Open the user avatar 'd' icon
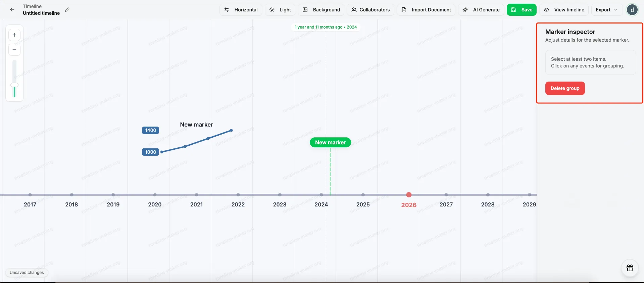The width and height of the screenshot is (644, 283). click(632, 10)
